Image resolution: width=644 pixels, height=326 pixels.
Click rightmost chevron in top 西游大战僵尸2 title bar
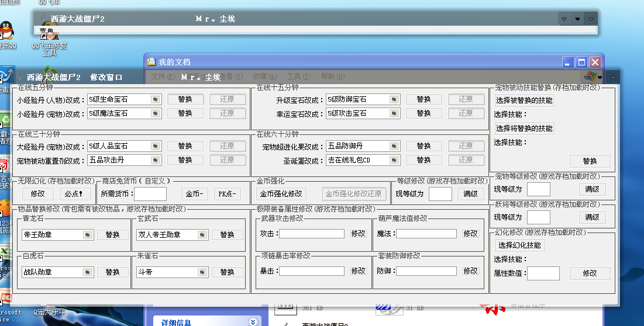tap(591, 19)
